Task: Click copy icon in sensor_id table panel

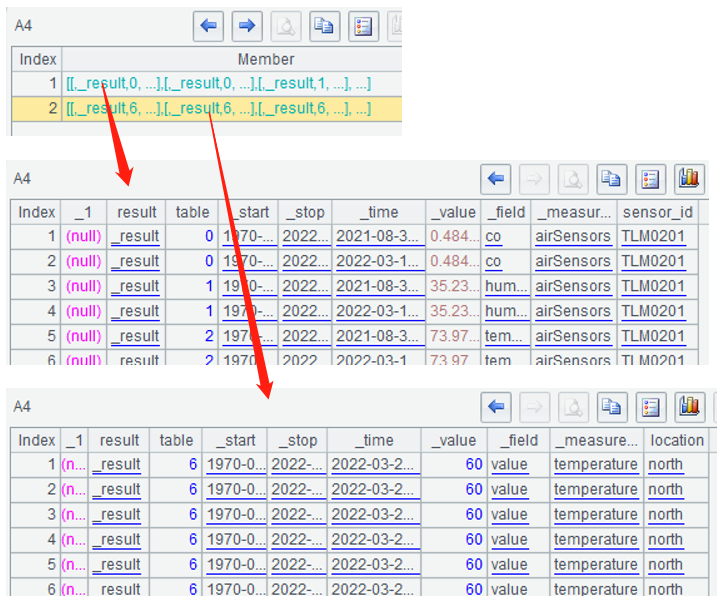Action: 610,179
